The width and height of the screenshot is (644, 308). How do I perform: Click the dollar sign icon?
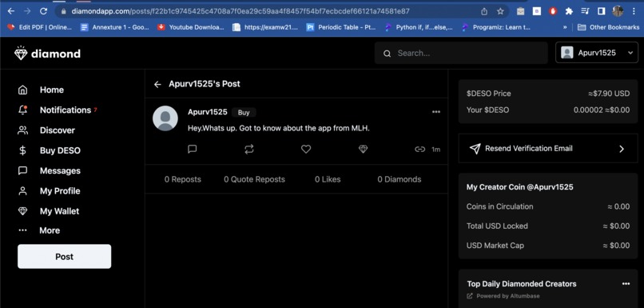tap(23, 150)
